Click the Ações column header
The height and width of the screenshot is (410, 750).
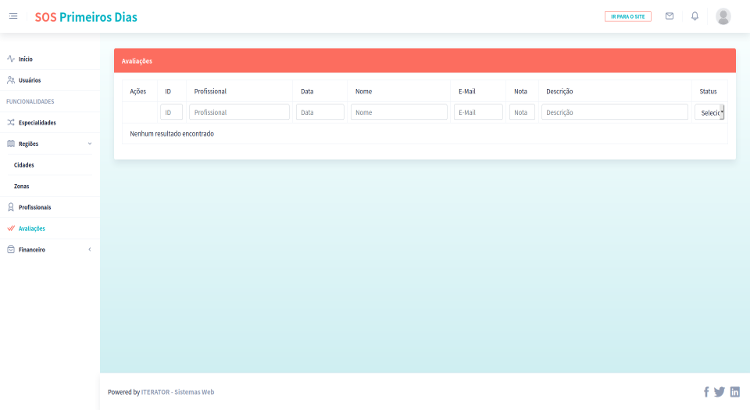pos(138,91)
